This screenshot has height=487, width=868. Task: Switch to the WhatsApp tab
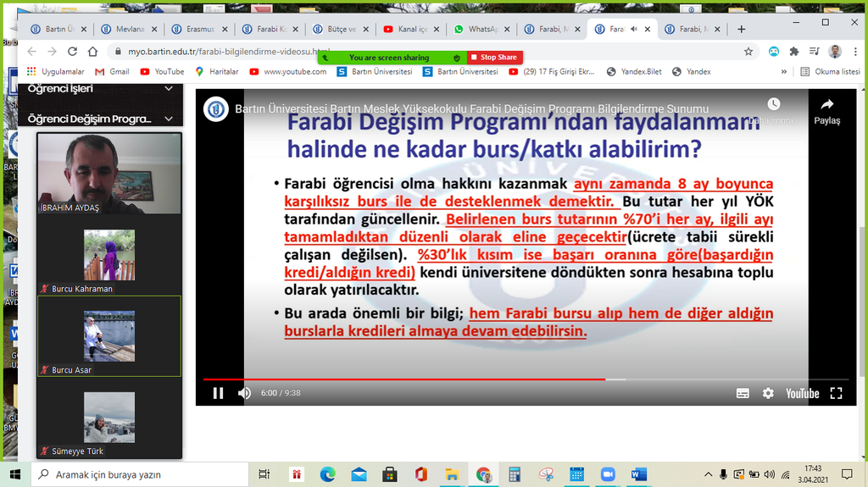[482, 29]
